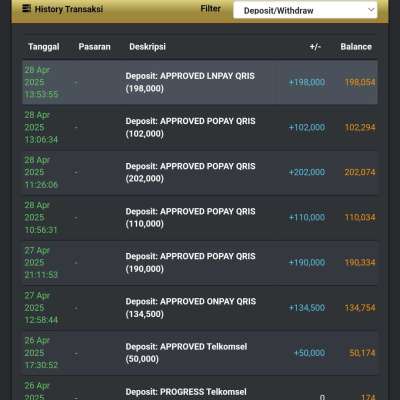Click the Tanggal column header
Image resolution: width=400 pixels, height=400 pixels.
point(44,47)
